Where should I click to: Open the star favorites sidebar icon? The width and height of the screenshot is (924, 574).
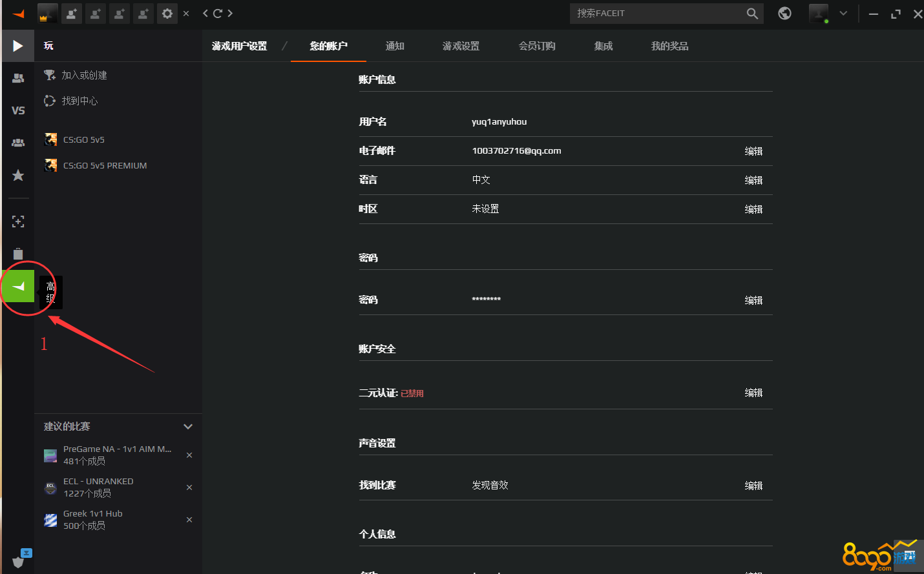[x=18, y=175]
